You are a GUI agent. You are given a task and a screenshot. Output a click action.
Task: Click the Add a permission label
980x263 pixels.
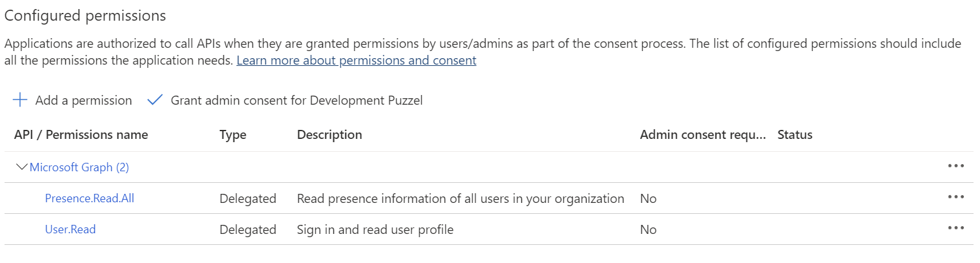[x=83, y=101]
